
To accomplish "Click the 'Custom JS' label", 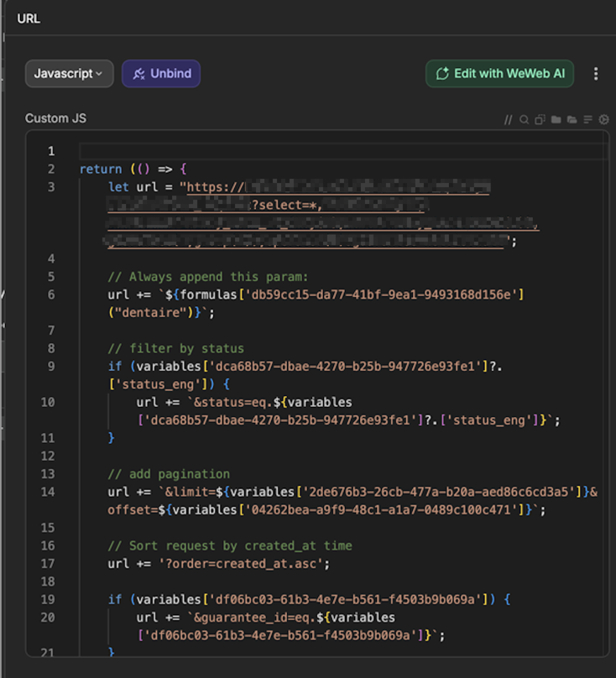I will [x=55, y=118].
